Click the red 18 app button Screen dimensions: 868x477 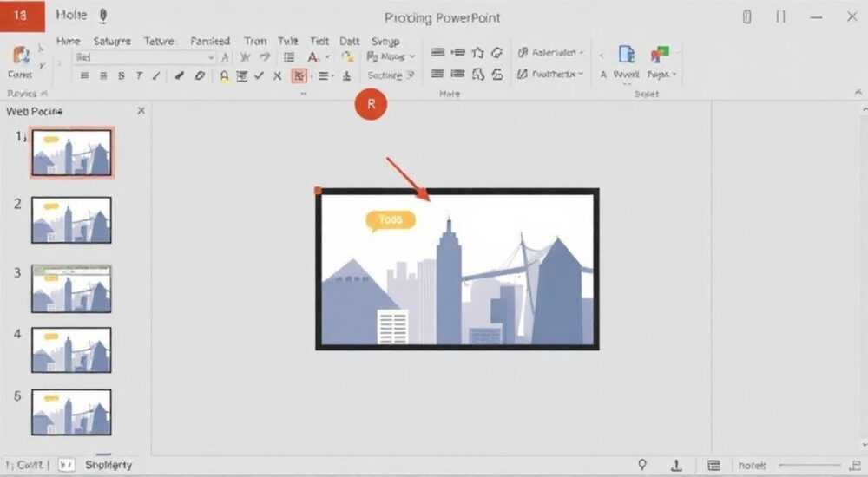23,16
